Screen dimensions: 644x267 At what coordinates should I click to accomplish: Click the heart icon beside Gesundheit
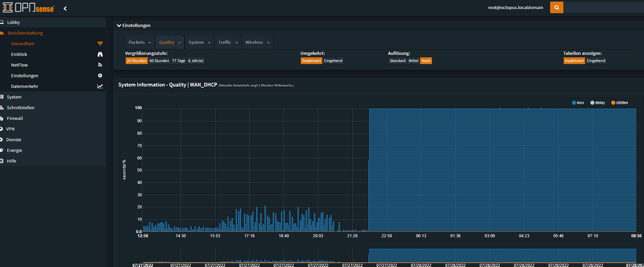[x=100, y=44]
